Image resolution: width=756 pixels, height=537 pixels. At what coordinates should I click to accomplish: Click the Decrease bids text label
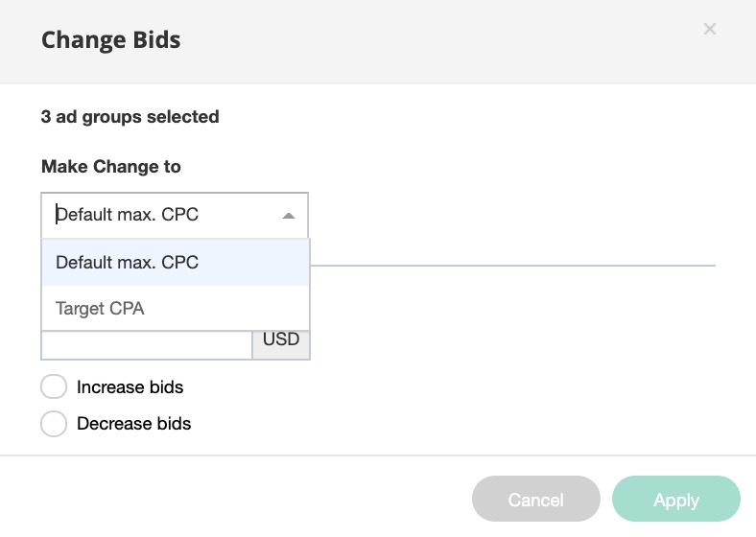point(133,424)
